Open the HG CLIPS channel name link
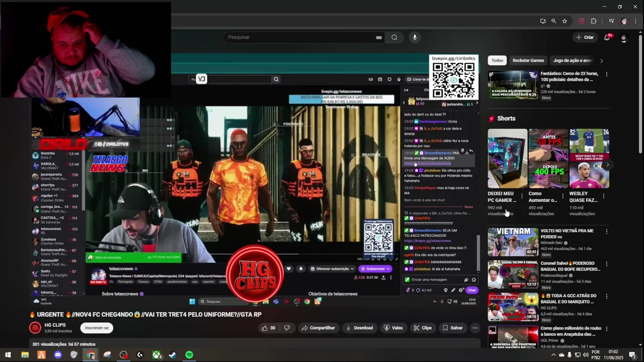This screenshot has width=644, height=362. [x=55, y=325]
